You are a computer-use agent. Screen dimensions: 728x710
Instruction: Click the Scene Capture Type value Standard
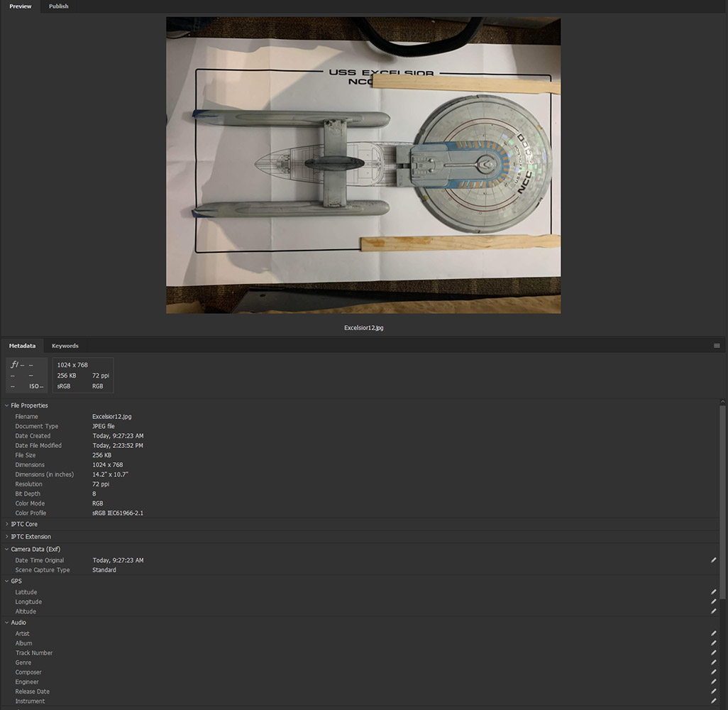(x=104, y=569)
